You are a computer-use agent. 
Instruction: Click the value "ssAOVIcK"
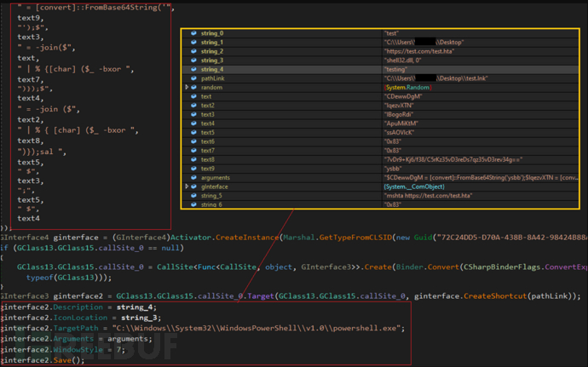[x=399, y=132]
